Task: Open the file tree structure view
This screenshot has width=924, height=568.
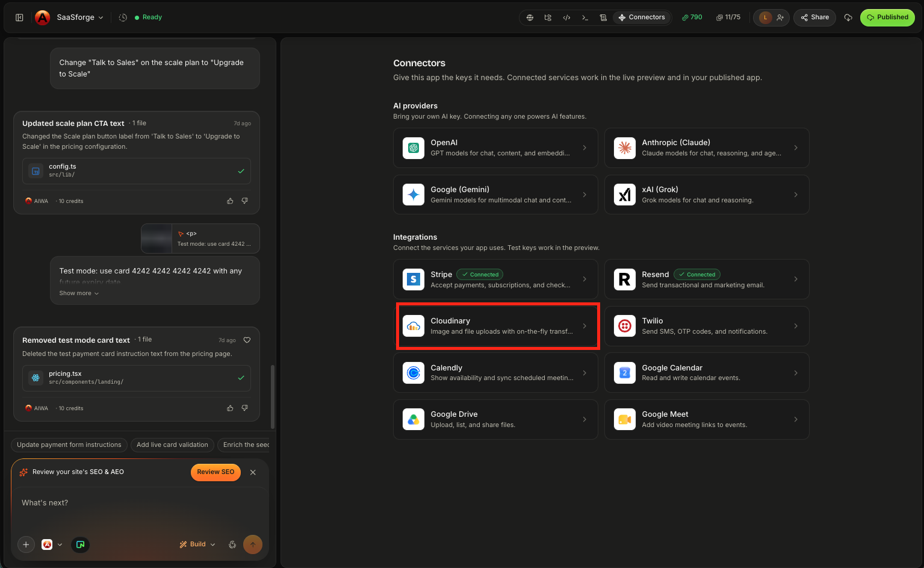Action: click(548, 17)
